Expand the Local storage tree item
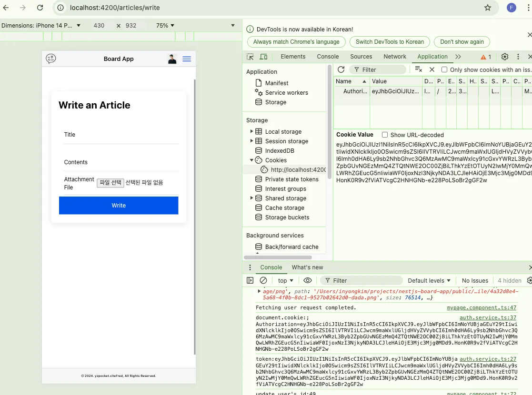532x395 pixels. click(251, 131)
